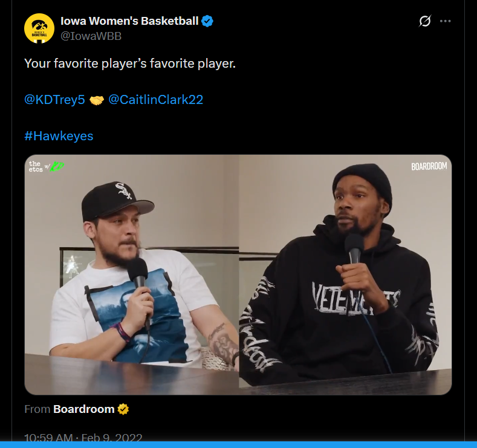Open the @IowaWBB handle link

[91, 36]
